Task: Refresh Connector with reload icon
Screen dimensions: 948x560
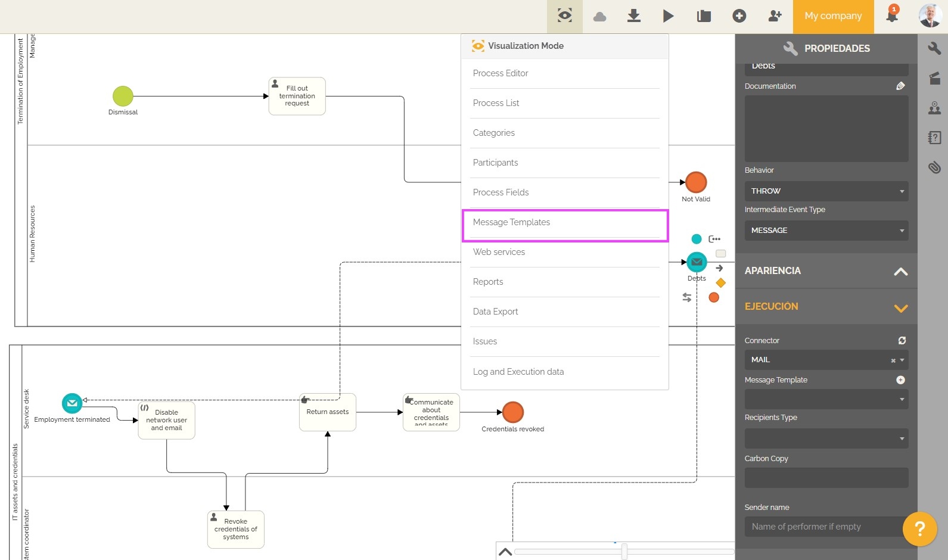Action: coord(902,340)
